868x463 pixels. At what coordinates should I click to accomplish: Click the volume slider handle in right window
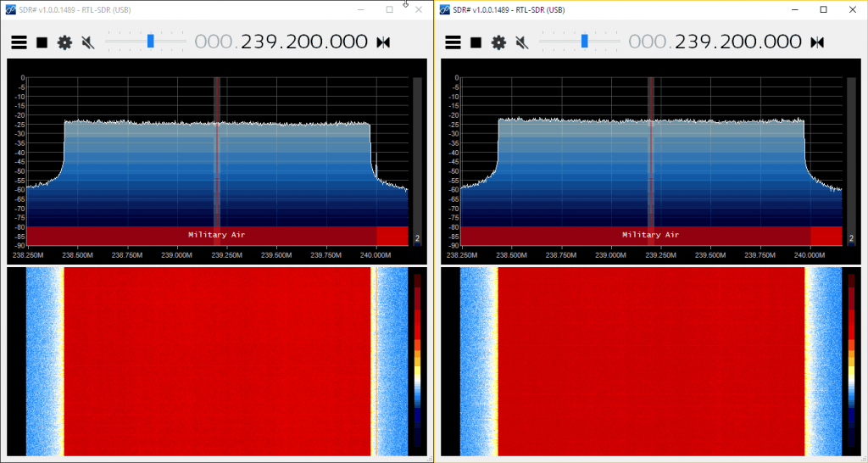tap(584, 41)
